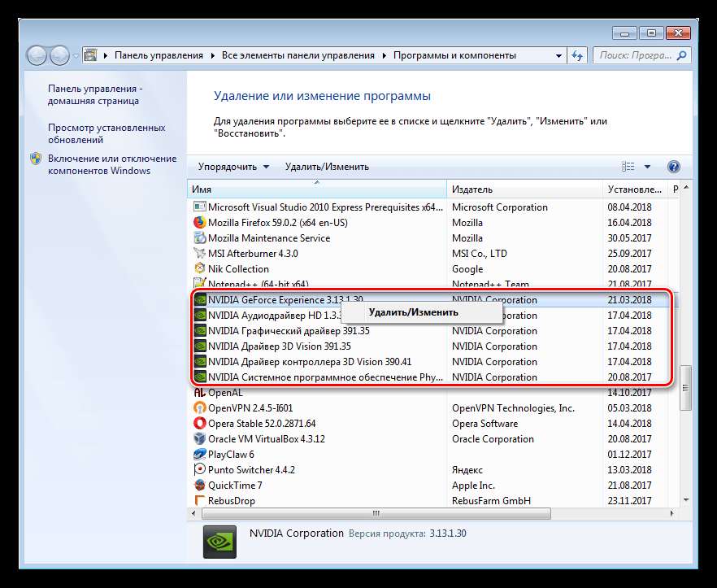The width and height of the screenshot is (717, 588).
Task: Click the Opera Stable icon
Action: pos(200,423)
